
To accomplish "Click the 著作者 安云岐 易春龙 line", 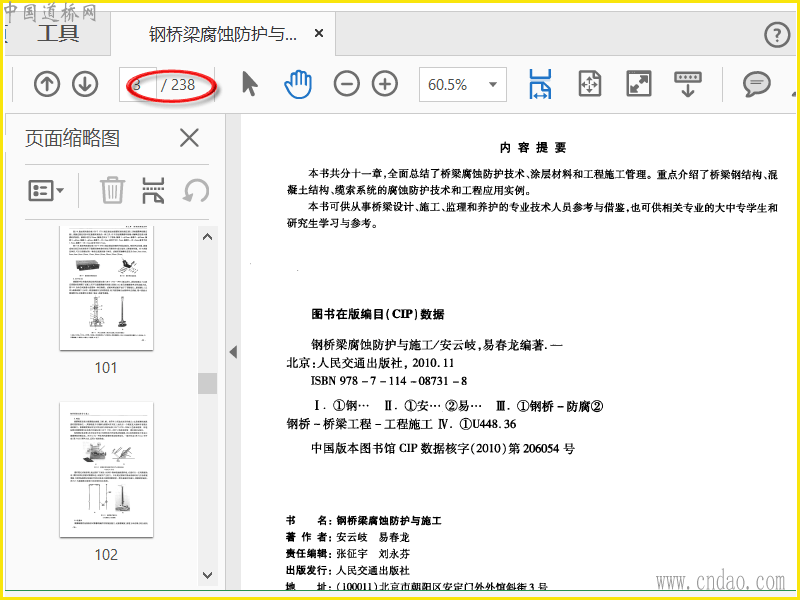I will click(347, 537).
